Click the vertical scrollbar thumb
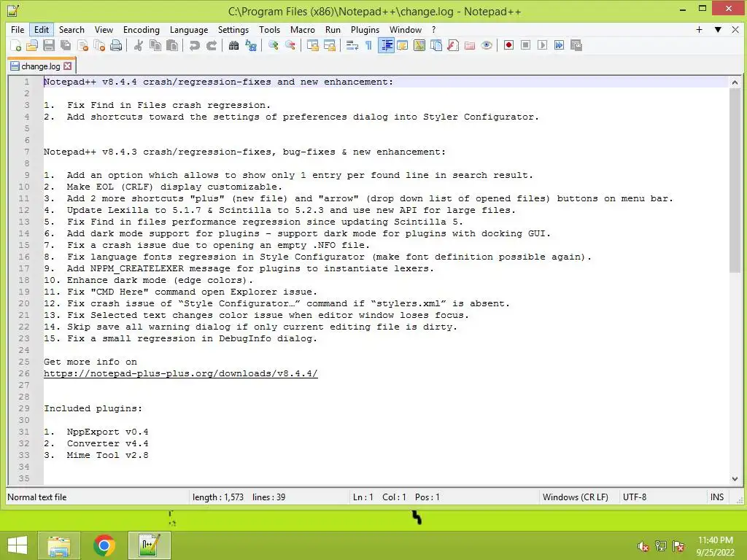747x560 pixels. pos(735,181)
